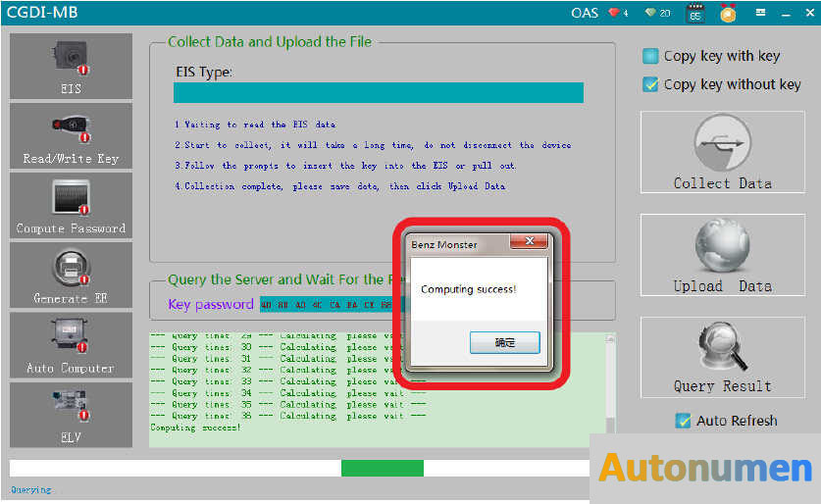Image resolution: width=821 pixels, height=504 pixels.
Task: Click the 'Computing success!' log line
Action: pos(195,428)
